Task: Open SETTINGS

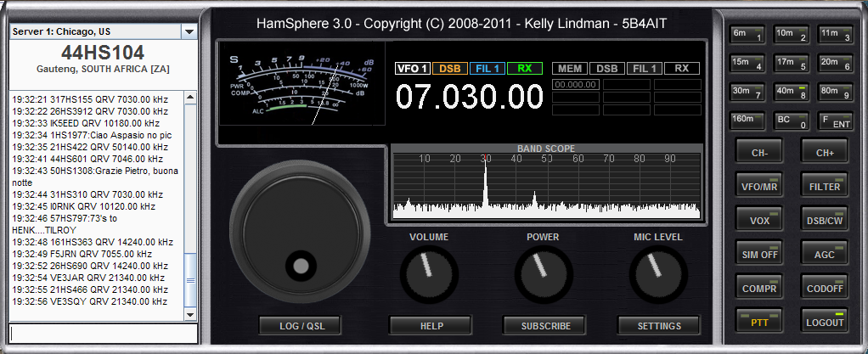Action: [659, 326]
